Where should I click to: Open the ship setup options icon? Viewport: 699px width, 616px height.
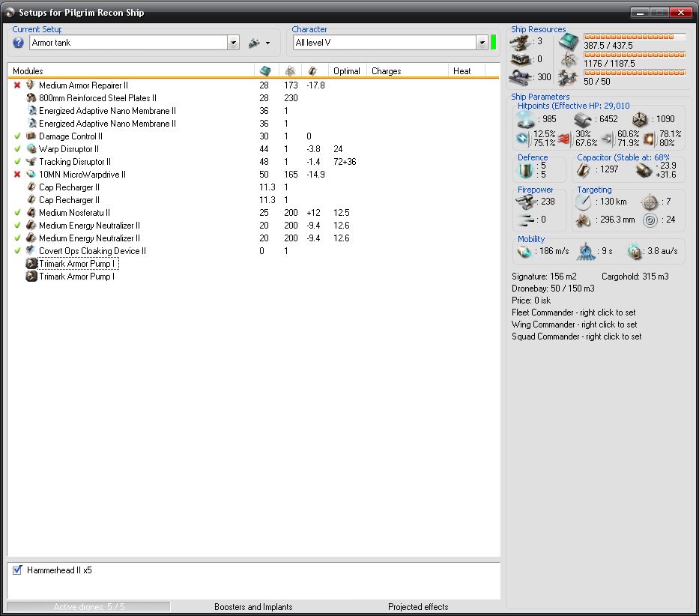(x=254, y=43)
